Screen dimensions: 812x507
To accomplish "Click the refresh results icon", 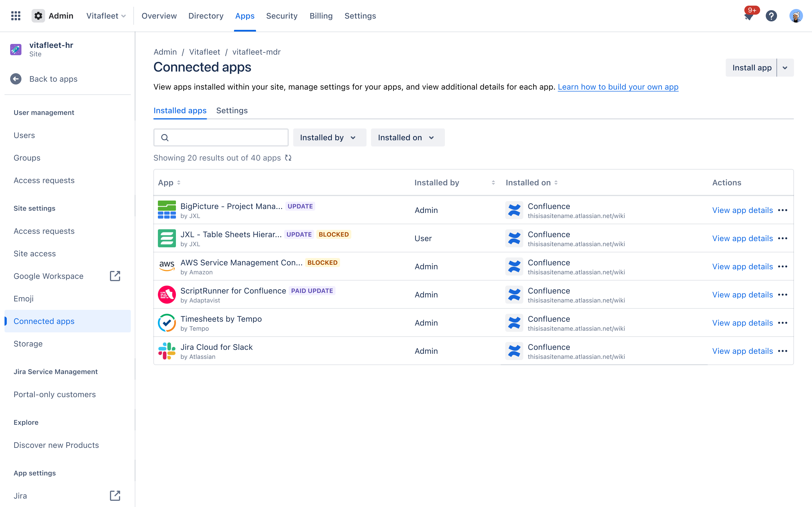I will pyautogui.click(x=288, y=158).
